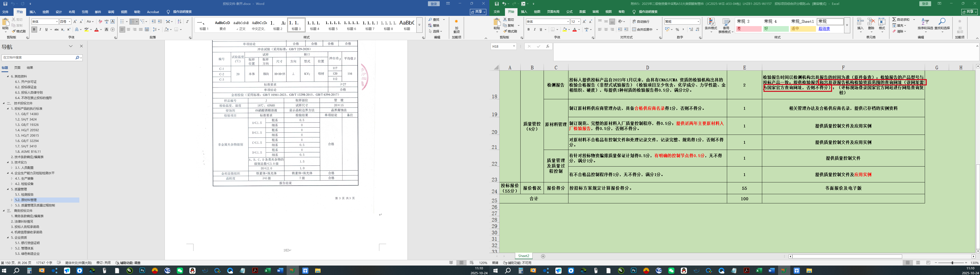Open the Word 审阅 (Review) tab
This screenshot has width=980, height=275.
[x=111, y=12]
